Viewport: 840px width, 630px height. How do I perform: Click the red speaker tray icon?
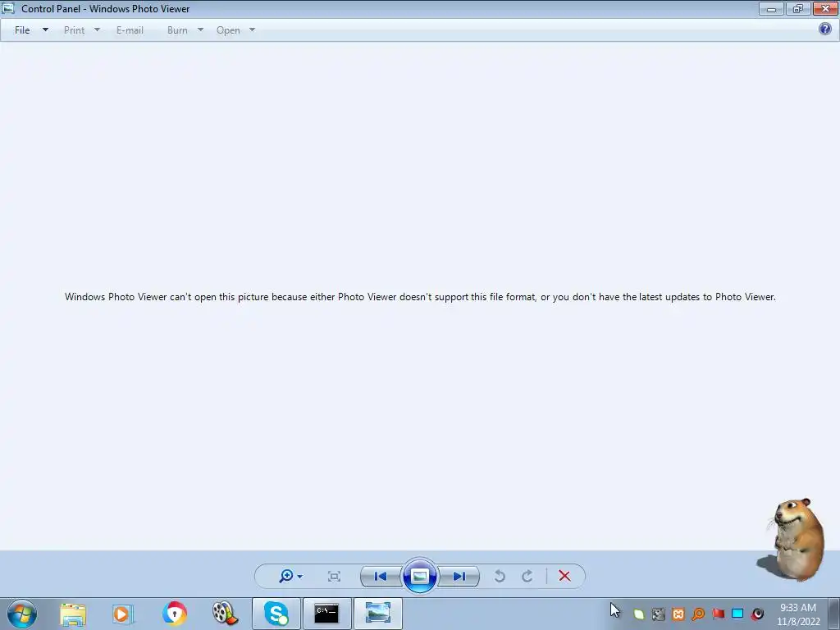[x=757, y=614]
